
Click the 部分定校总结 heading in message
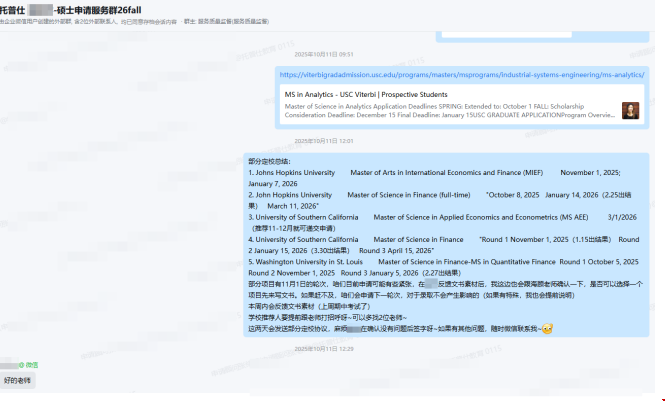pos(269,161)
